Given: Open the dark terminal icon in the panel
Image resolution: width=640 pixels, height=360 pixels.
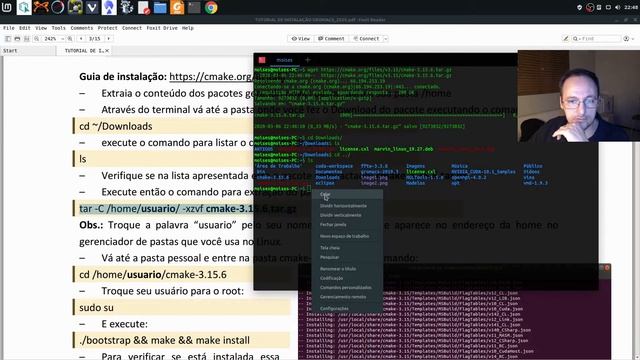Looking at the screenshot, I should (x=194, y=7).
